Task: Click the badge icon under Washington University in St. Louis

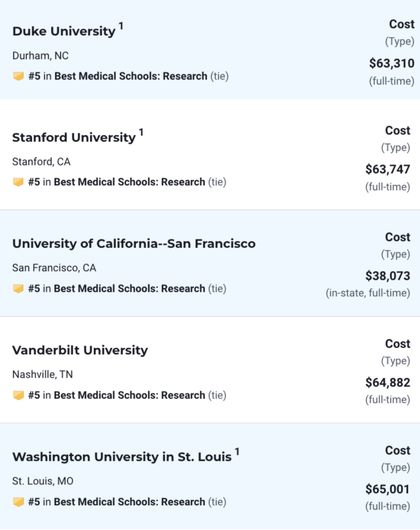Action: click(x=18, y=502)
